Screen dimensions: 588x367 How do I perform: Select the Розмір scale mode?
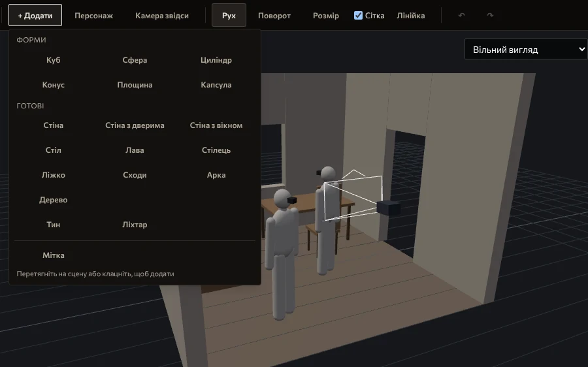(x=326, y=16)
